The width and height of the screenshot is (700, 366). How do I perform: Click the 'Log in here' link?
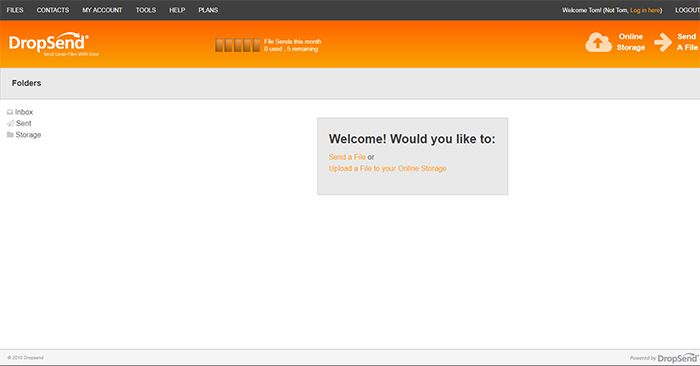click(x=645, y=10)
